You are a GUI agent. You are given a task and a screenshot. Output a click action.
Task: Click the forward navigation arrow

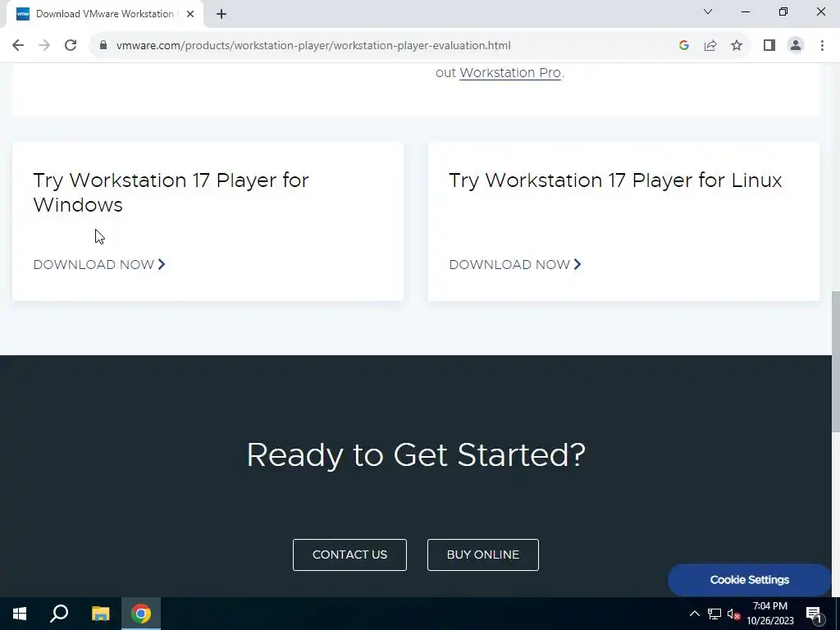[44, 46]
